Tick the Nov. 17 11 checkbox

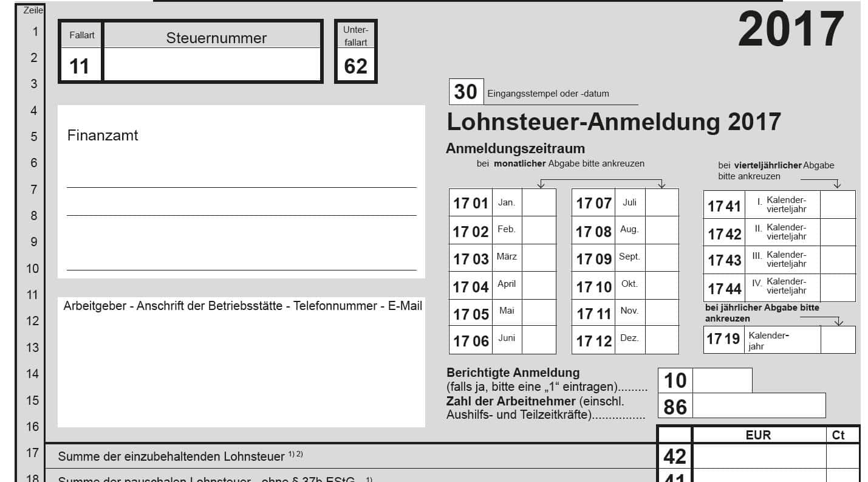(x=661, y=312)
